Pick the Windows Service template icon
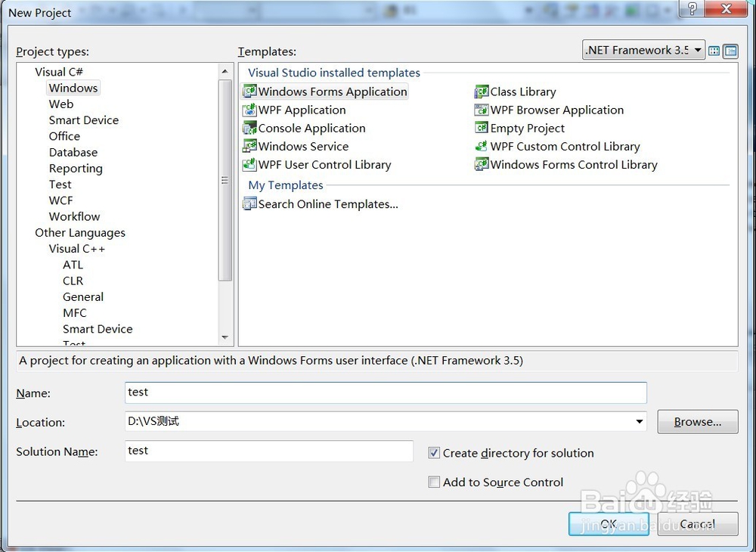756x552 pixels. (249, 146)
